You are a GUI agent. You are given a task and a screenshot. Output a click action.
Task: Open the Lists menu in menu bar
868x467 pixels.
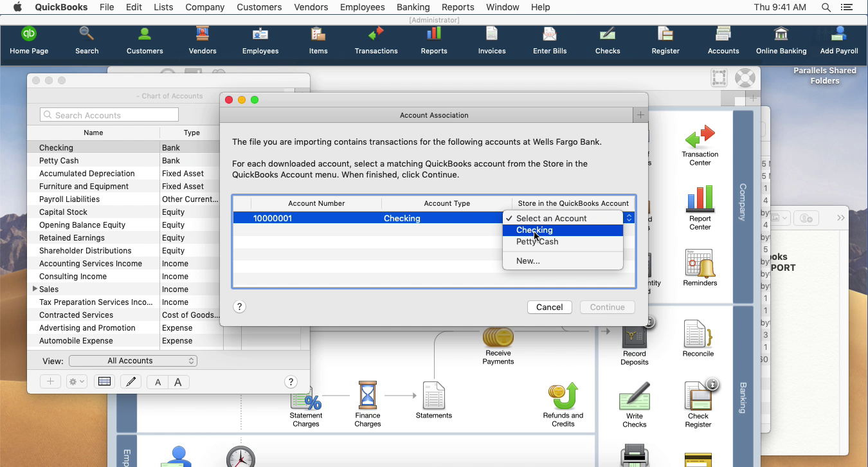point(163,7)
